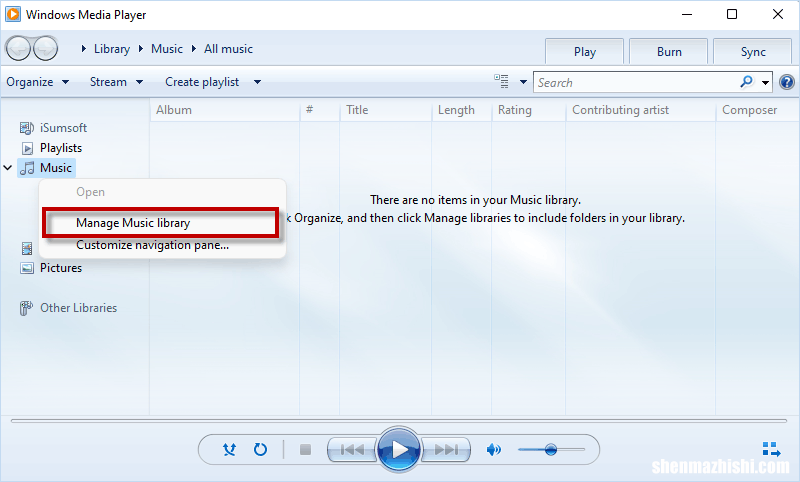Click in the Search input field
The height and width of the screenshot is (482, 800).
click(635, 82)
